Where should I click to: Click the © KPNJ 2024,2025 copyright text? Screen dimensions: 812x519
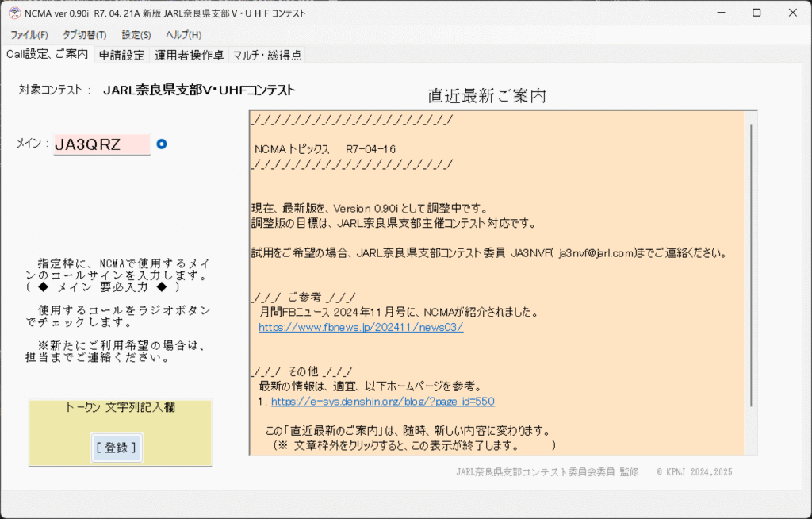click(695, 472)
